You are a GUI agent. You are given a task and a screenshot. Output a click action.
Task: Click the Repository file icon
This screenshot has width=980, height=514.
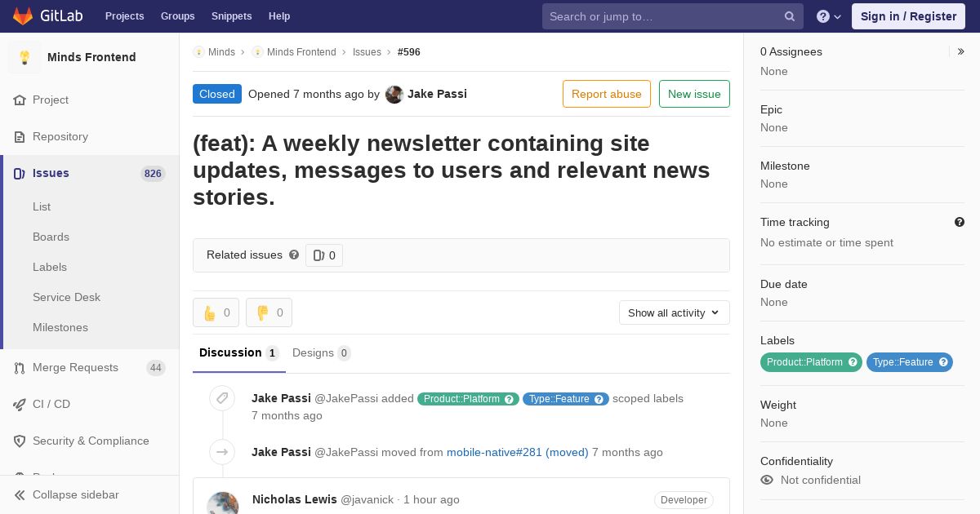pyautogui.click(x=20, y=136)
